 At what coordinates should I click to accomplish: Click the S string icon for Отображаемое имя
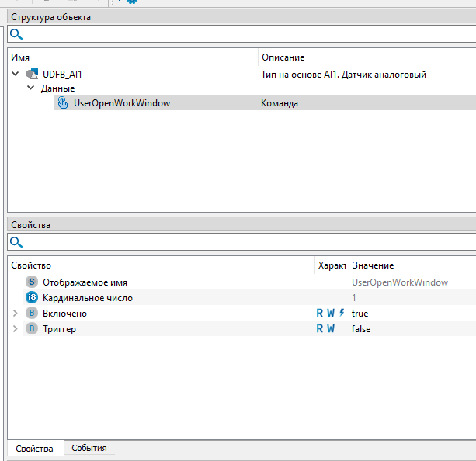[x=32, y=282]
